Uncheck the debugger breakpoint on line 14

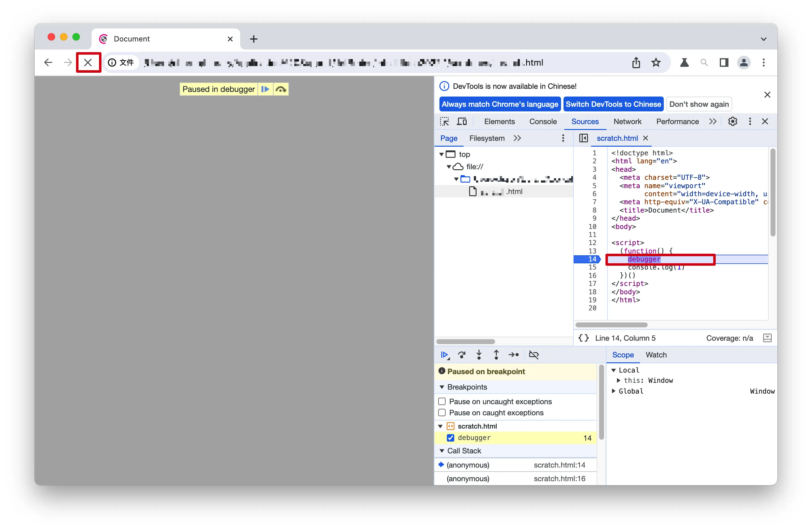tap(450, 438)
